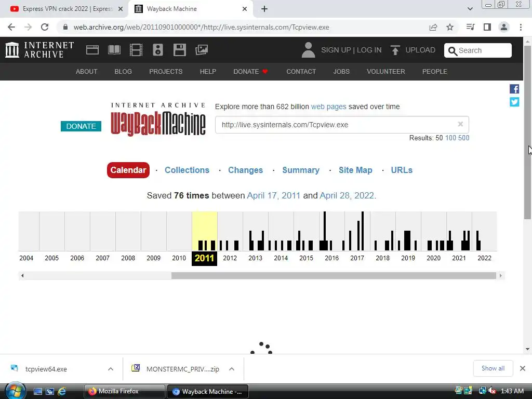Screen dimensions: 532x399
Task: Open the tab search dropdown arrow
Action: point(470,9)
